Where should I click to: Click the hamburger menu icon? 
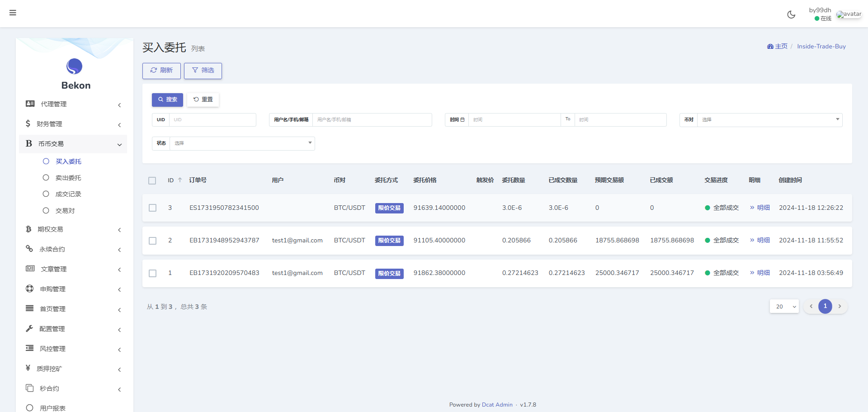(13, 13)
